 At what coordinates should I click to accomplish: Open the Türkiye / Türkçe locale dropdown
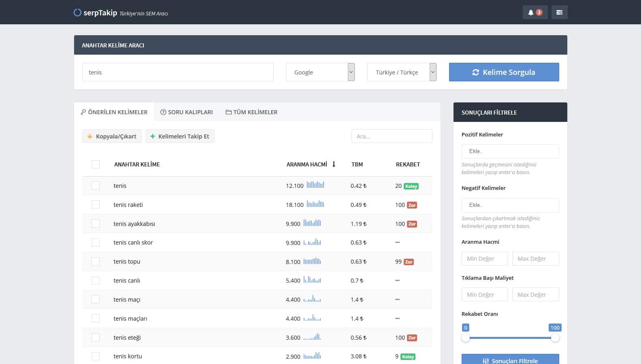click(402, 72)
